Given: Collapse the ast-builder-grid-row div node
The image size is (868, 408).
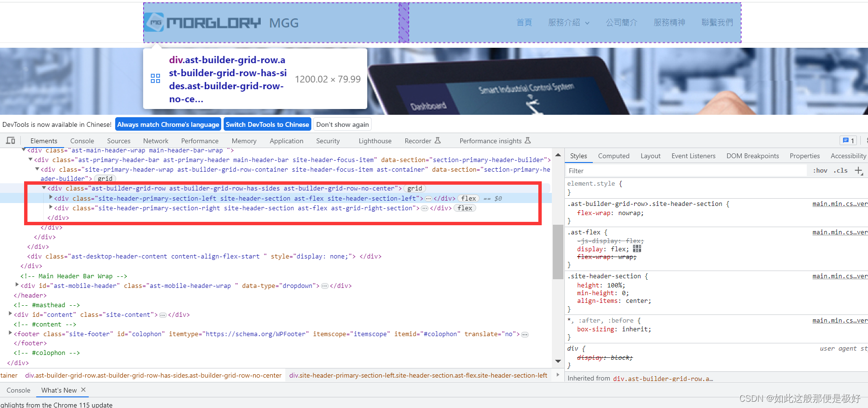Looking at the screenshot, I should 44,188.
